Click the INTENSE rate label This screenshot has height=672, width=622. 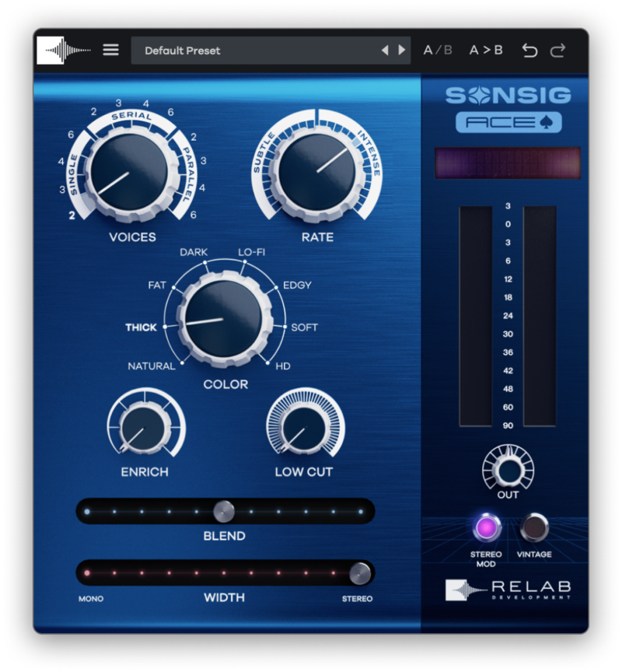[369, 152]
